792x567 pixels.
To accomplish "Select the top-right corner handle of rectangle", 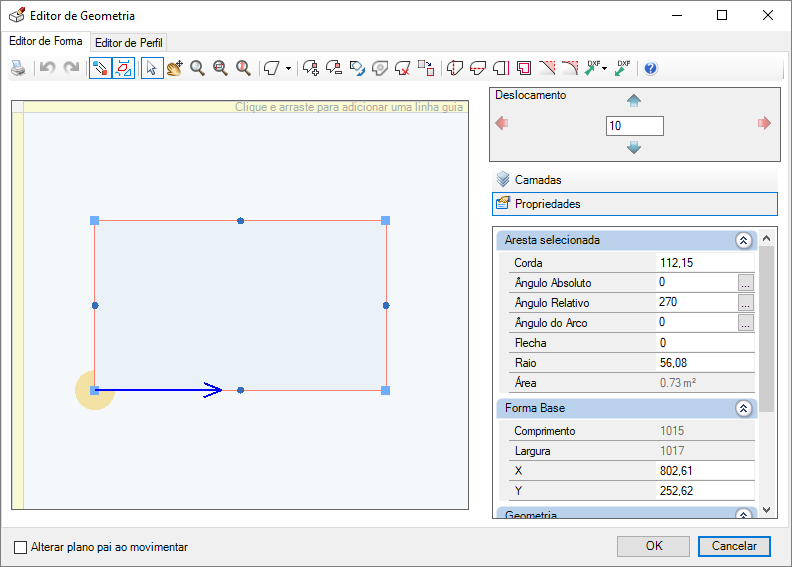I will tap(385, 221).
